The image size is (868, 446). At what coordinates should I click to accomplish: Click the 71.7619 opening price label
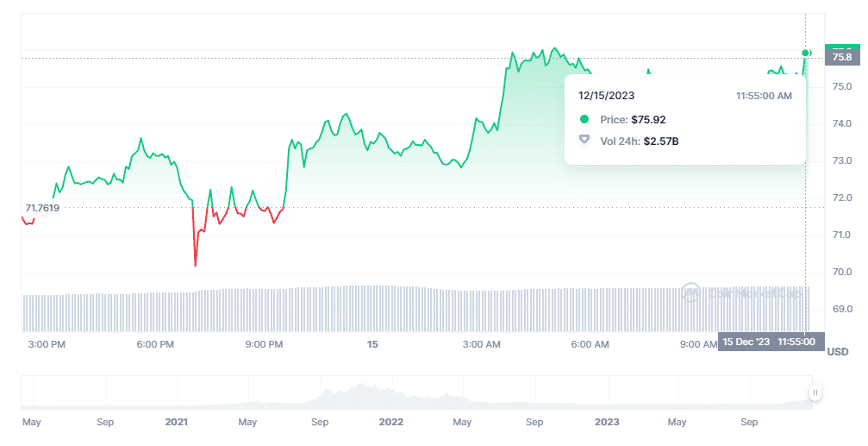click(x=42, y=208)
